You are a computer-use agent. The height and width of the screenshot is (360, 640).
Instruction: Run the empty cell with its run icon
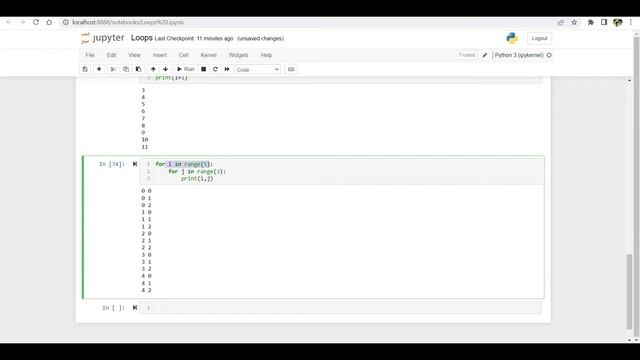135,308
